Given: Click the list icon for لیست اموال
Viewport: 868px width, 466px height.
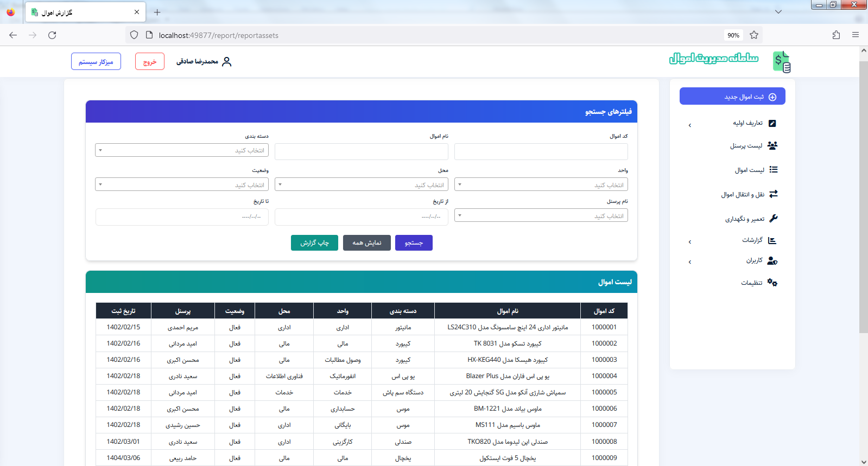Looking at the screenshot, I should tap(774, 170).
